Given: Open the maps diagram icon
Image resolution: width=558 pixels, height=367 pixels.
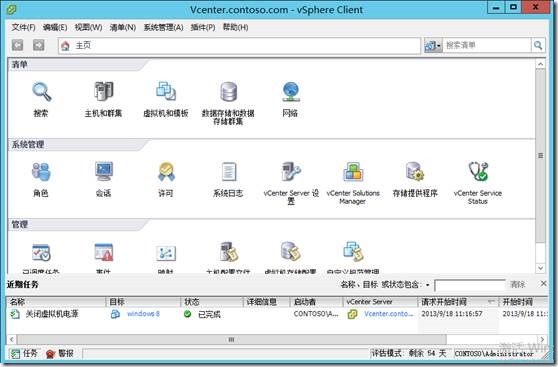Looking at the screenshot, I should coord(166,253).
